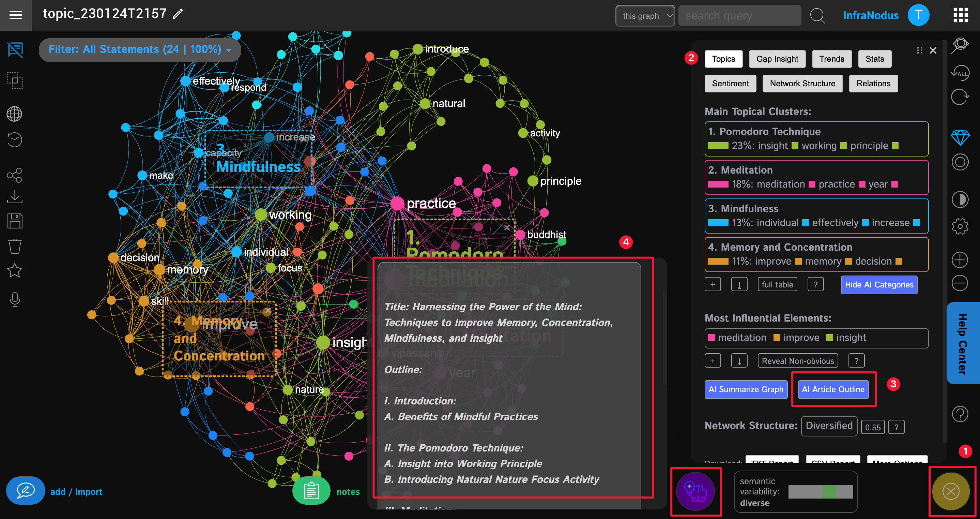Viewport: 980px width, 519px height.
Task: Open the Network Structure tab
Action: (802, 84)
